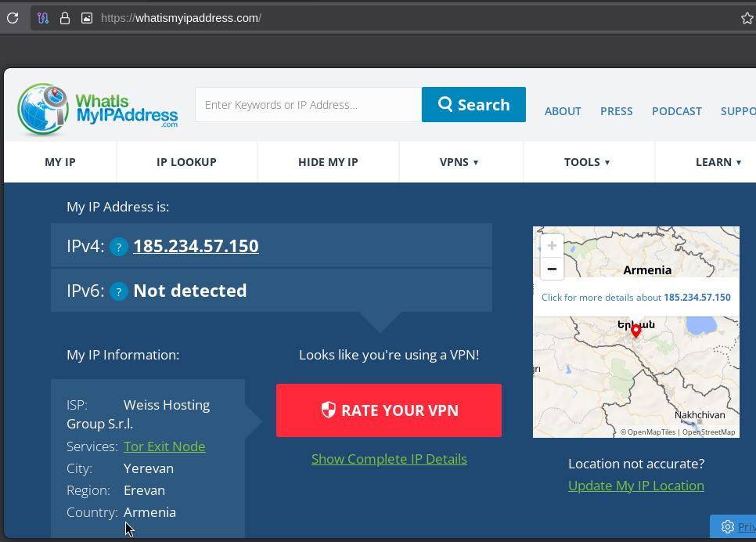Open the HIDE MY IP tab

[328, 162]
